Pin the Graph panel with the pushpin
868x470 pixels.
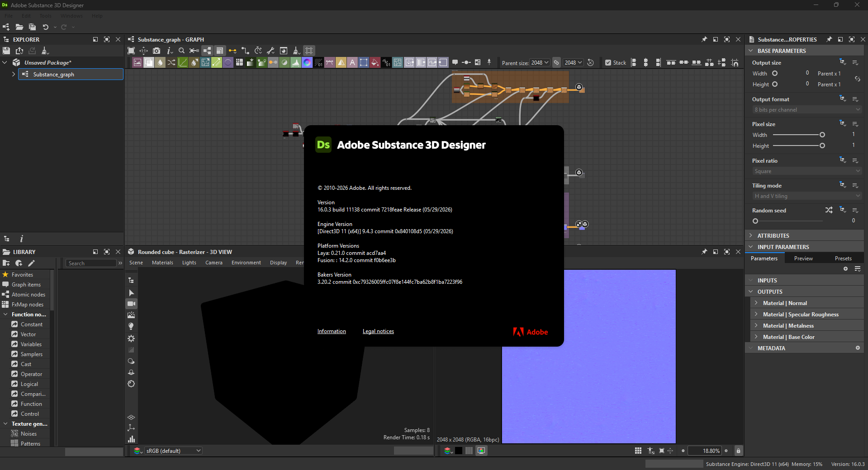tap(704, 39)
